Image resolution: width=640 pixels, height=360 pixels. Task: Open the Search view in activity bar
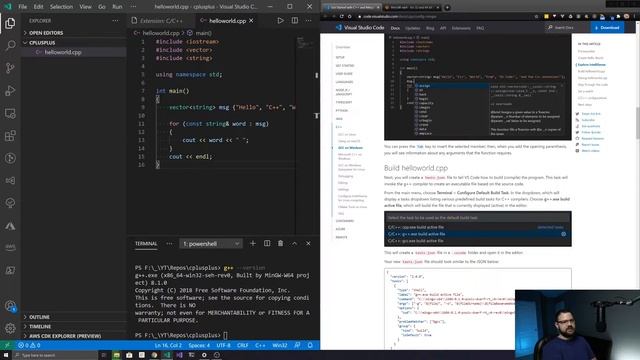10,45
